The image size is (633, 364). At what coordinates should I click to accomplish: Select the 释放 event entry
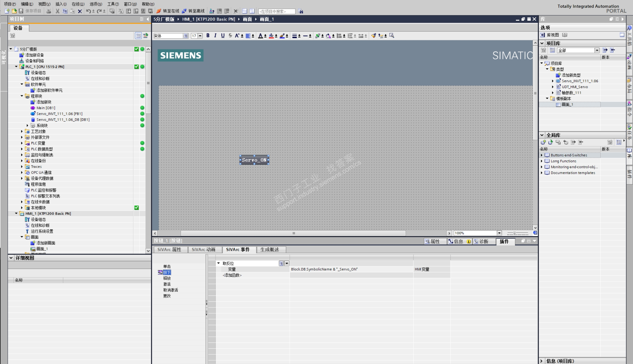point(167,278)
